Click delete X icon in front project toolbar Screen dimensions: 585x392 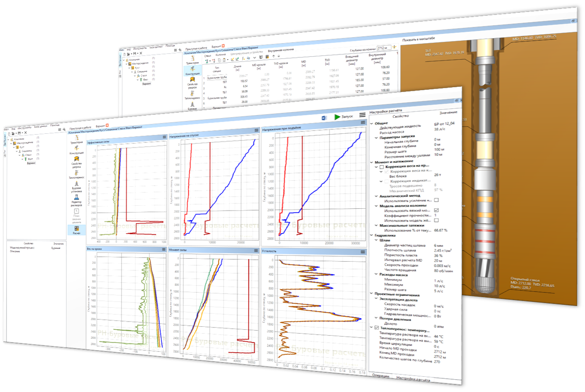pos(25,132)
